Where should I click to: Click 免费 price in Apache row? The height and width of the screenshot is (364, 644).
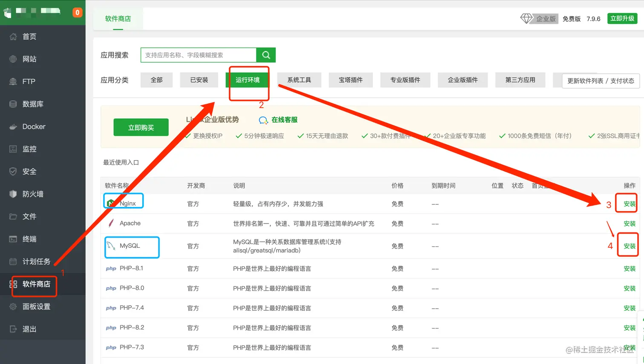397,224
